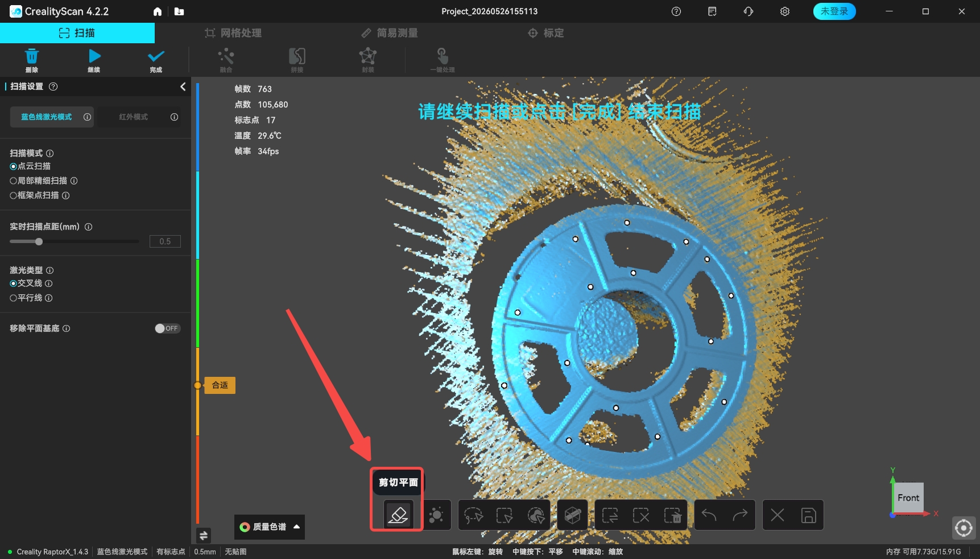
Task: Click the X discard edits icon
Action: pyautogui.click(x=778, y=515)
